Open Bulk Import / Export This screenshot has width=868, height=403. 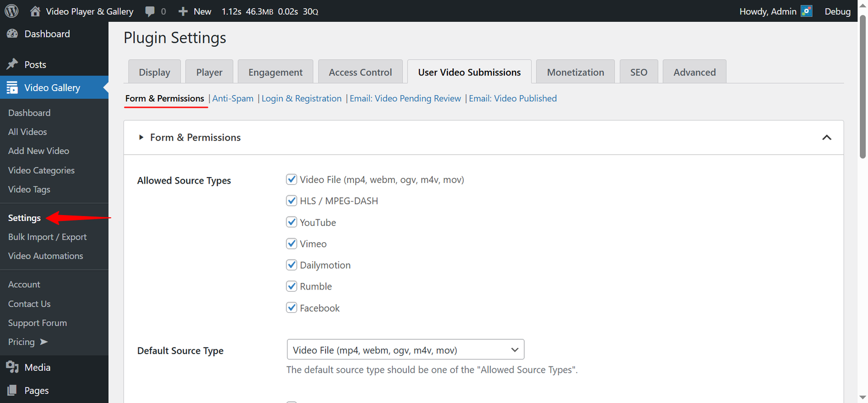pos(47,237)
